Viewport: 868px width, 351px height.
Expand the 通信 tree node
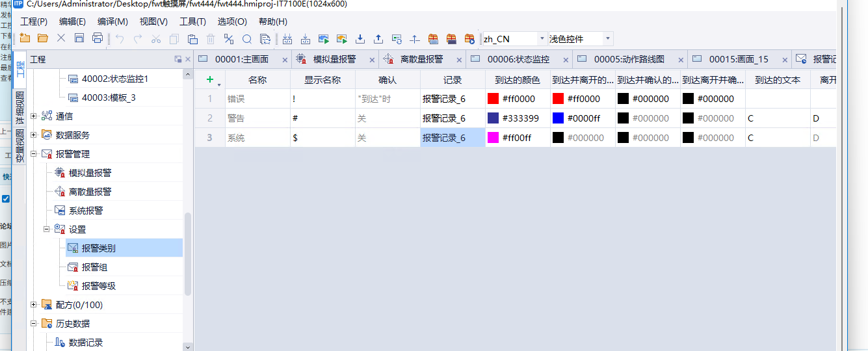click(x=34, y=116)
